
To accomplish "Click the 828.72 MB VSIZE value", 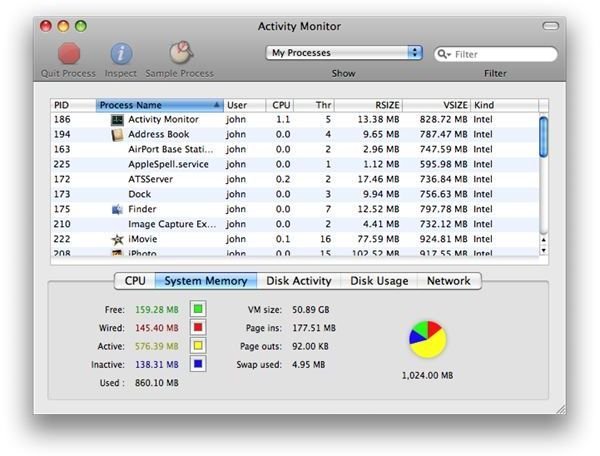I will coord(443,120).
